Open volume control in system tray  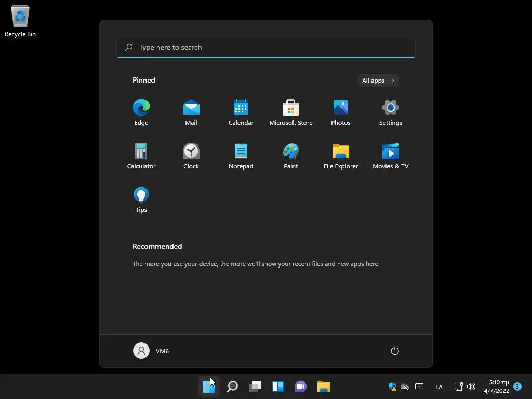[471, 387]
